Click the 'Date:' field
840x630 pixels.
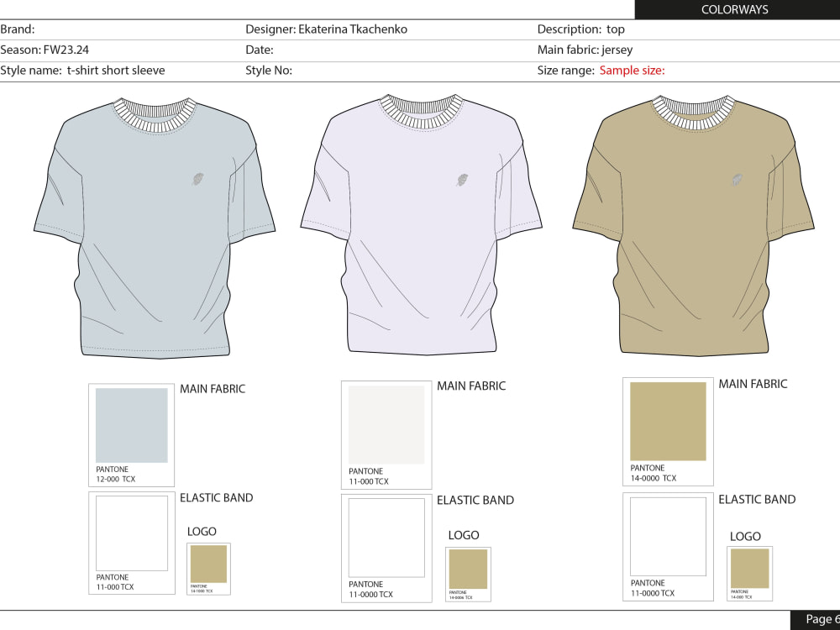click(260, 50)
